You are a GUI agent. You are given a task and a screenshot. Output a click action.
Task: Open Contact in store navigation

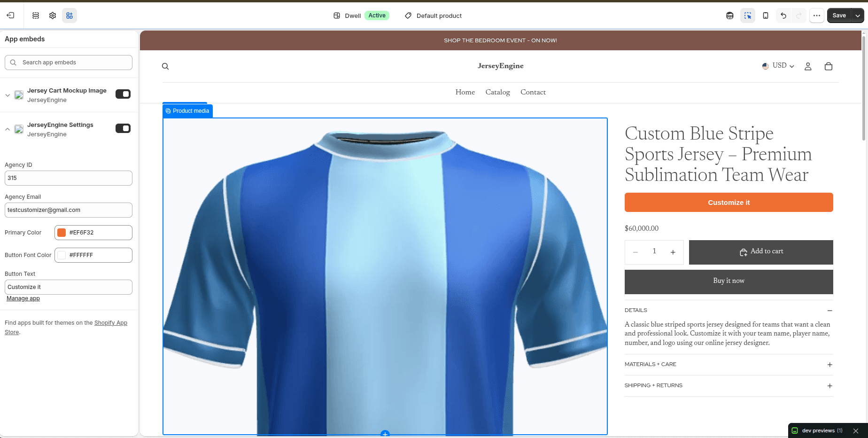point(533,92)
